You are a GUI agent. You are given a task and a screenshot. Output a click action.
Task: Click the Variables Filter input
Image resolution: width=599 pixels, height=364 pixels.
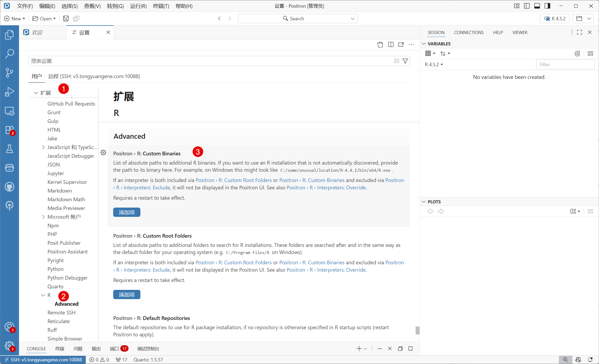[565, 65]
